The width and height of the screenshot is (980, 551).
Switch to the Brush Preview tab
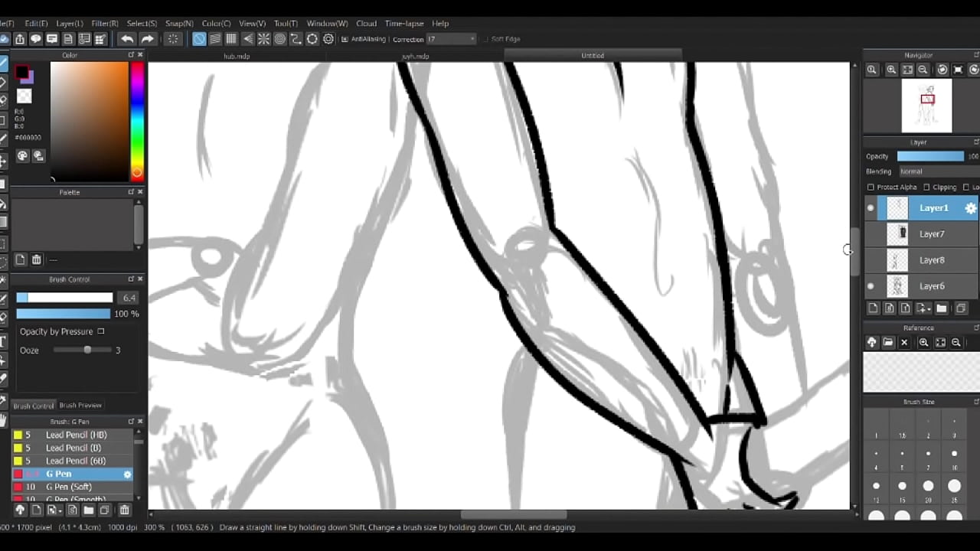click(x=80, y=406)
